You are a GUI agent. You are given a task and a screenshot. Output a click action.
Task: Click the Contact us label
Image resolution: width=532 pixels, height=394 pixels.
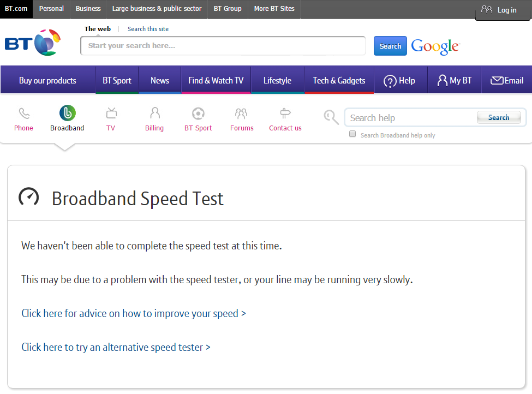pyautogui.click(x=285, y=128)
